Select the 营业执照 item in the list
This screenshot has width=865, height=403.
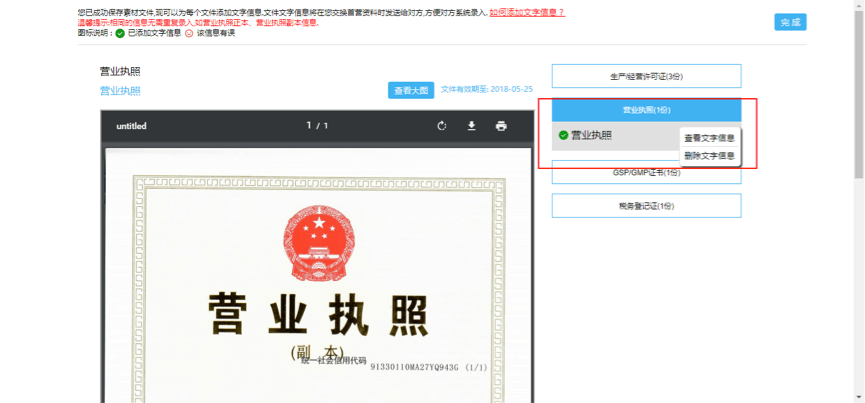[x=616, y=136]
